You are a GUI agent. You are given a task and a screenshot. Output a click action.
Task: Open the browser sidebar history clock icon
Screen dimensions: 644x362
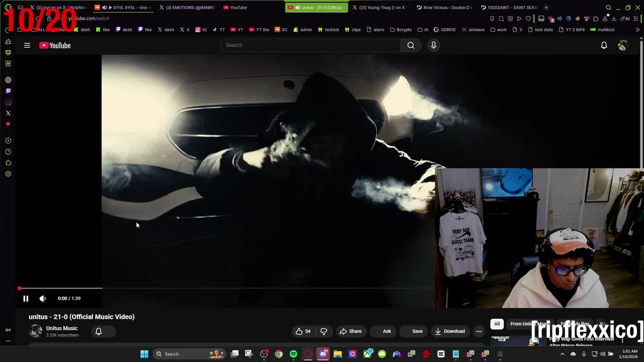click(x=8, y=152)
